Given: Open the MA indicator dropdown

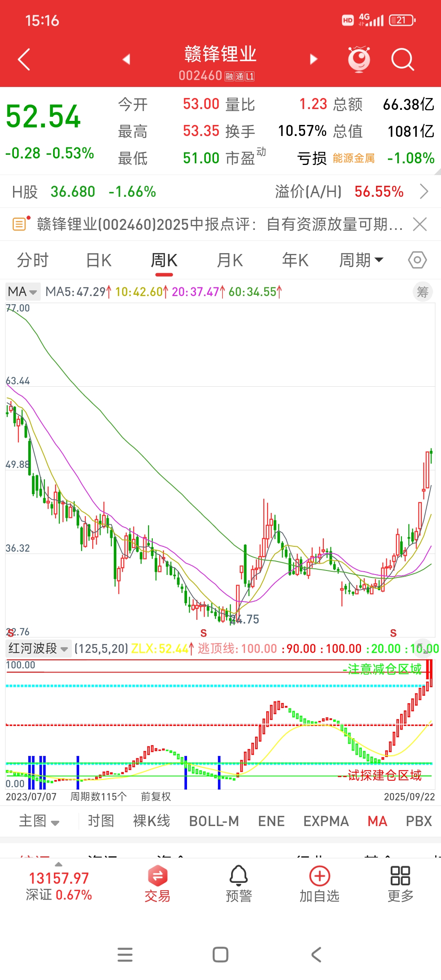Looking at the screenshot, I should pos(23,292).
